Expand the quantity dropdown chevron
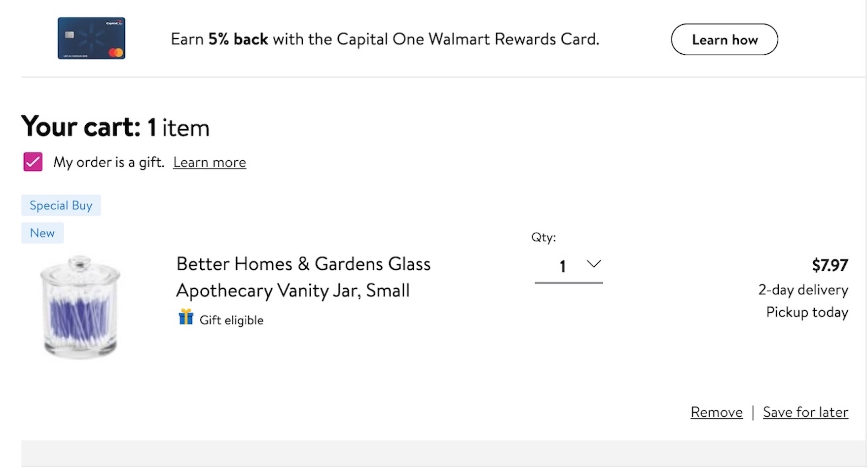 point(594,264)
